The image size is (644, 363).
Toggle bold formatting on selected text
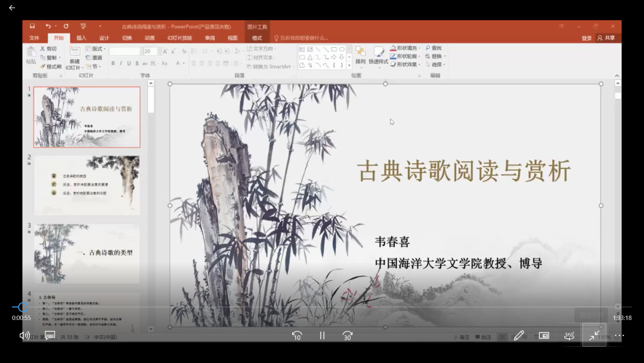(114, 63)
